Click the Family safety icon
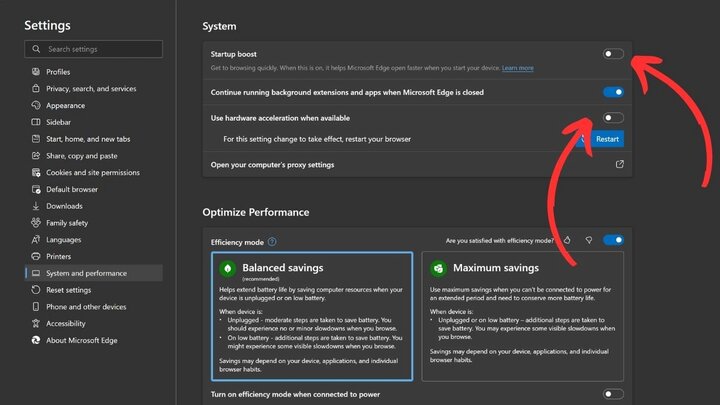720x405 pixels. tap(36, 223)
